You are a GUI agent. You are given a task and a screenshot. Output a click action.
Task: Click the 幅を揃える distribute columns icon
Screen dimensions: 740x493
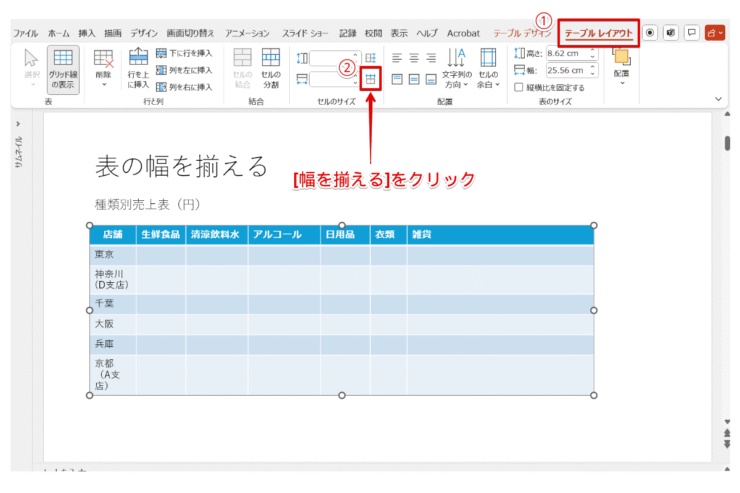point(370,79)
